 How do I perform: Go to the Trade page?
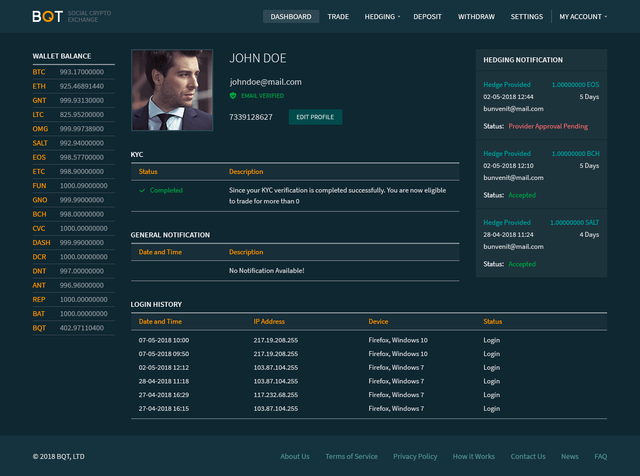[338, 16]
